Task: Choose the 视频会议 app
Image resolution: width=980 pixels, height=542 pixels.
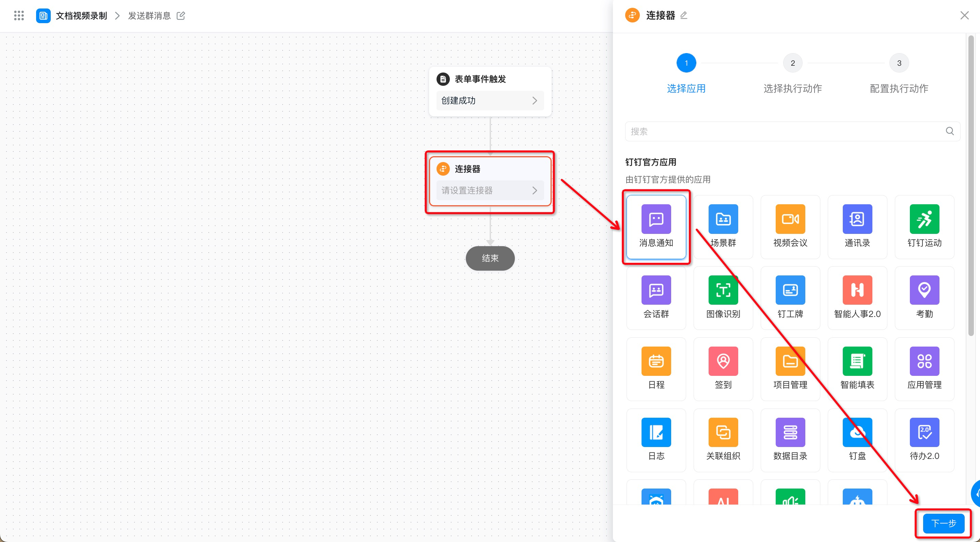Action: 790,227
